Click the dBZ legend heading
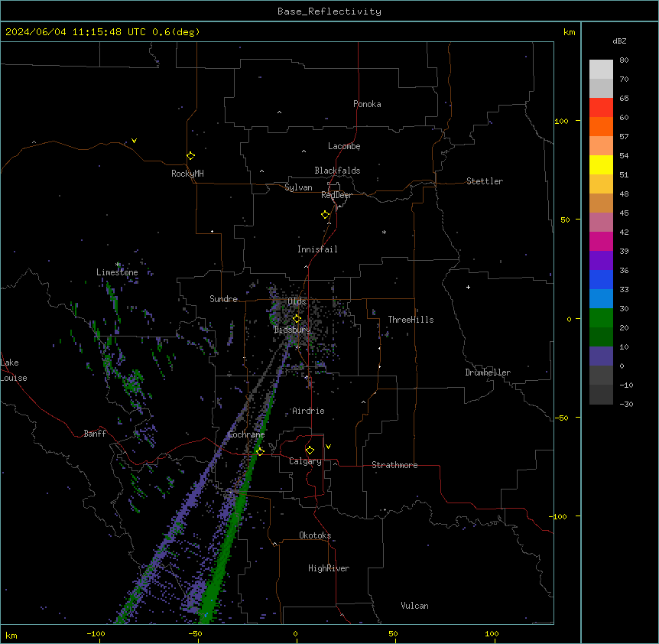The image size is (659, 644). point(619,41)
